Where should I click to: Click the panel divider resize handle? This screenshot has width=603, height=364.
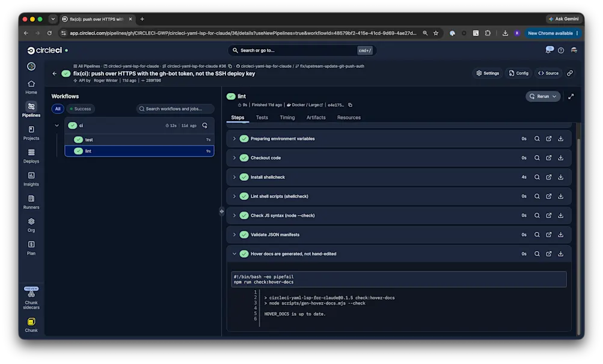coord(221,211)
